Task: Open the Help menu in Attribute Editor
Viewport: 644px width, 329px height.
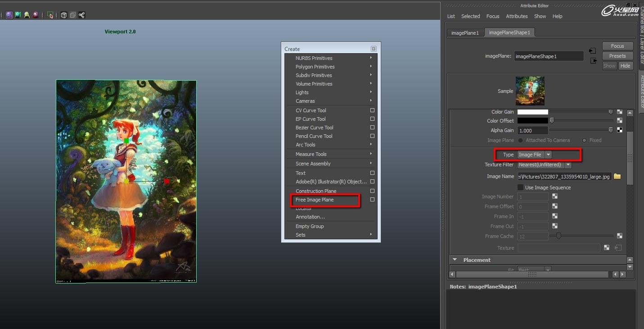Action: 557,16
